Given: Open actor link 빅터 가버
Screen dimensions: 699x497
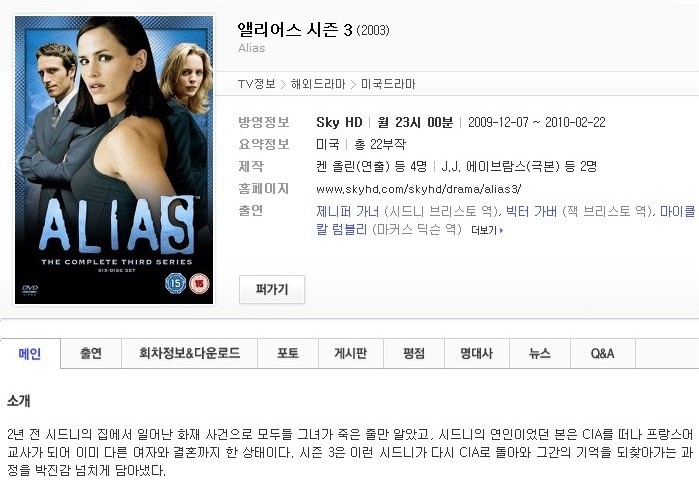Looking at the screenshot, I should 531,211.
